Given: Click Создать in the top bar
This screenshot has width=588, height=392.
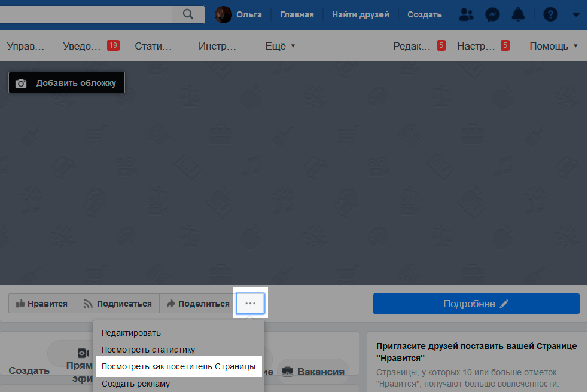Looking at the screenshot, I should [x=425, y=14].
